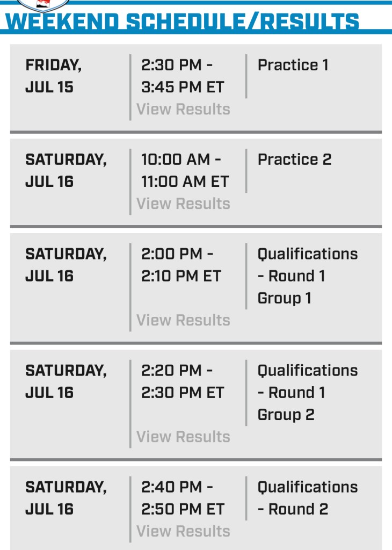Click the Qualifications Round 2 label
This screenshot has height=550, width=392.
coord(307,498)
